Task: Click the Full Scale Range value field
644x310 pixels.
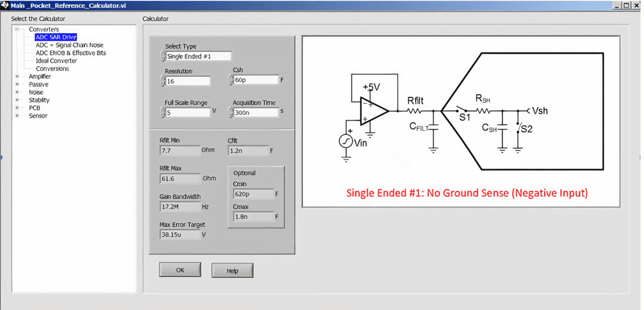Action: click(188, 113)
